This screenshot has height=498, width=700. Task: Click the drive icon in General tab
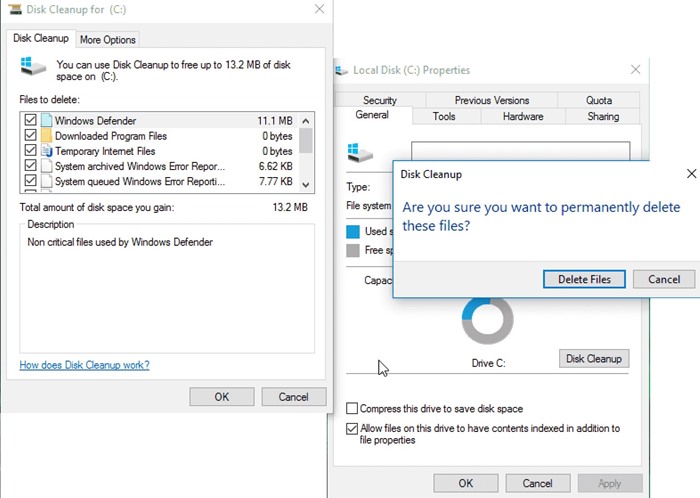pyautogui.click(x=360, y=153)
